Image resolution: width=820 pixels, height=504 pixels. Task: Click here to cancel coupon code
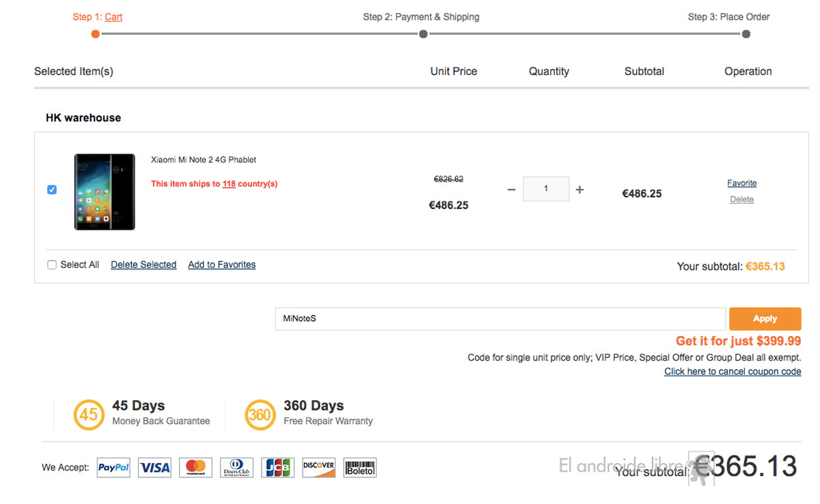(x=733, y=372)
